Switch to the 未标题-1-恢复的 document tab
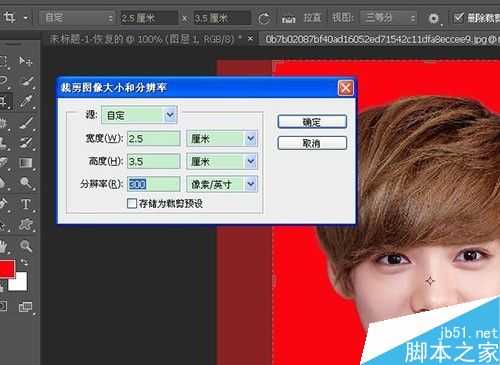Viewport: 500px width, 365px height. tap(146, 39)
